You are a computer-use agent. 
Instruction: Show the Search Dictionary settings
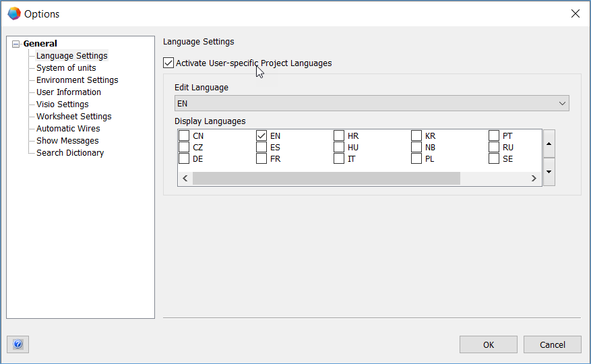(70, 153)
